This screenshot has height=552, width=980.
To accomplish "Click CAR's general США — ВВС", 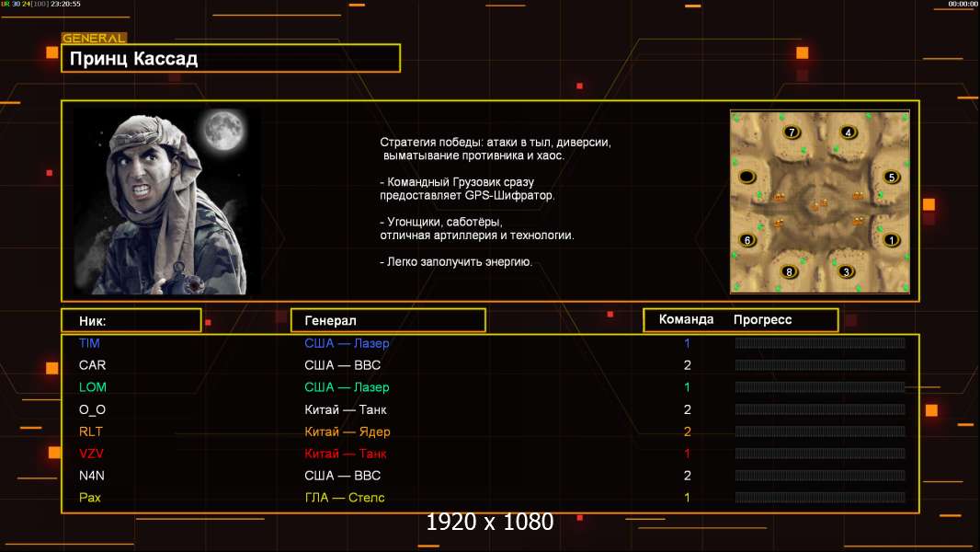I will (343, 365).
